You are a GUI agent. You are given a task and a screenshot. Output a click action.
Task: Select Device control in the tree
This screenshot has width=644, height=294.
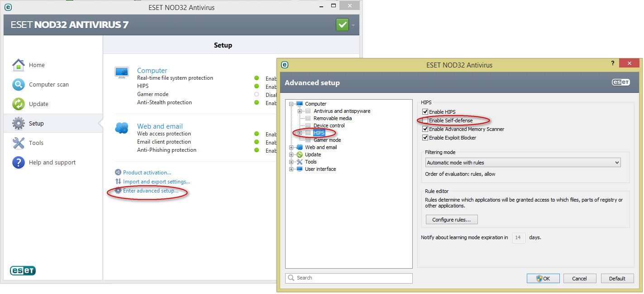pyautogui.click(x=329, y=125)
